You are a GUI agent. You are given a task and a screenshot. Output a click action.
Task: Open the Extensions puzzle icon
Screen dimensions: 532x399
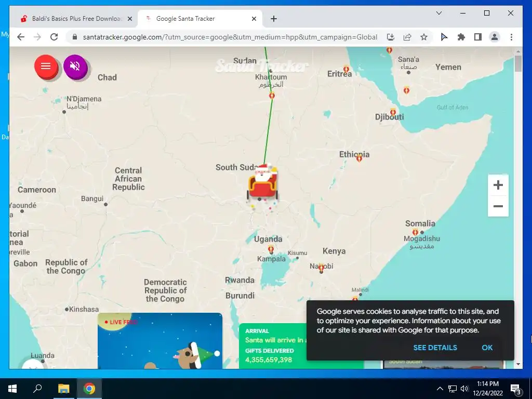461,37
